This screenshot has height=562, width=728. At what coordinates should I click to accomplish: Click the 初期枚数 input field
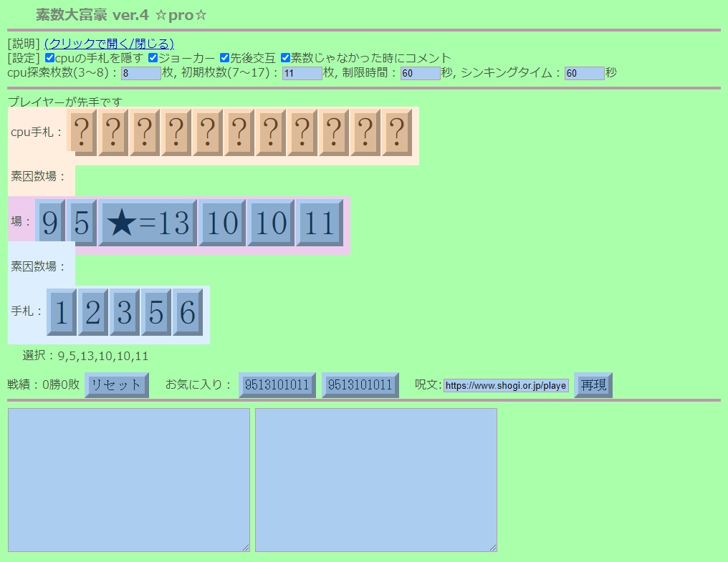[x=302, y=73]
